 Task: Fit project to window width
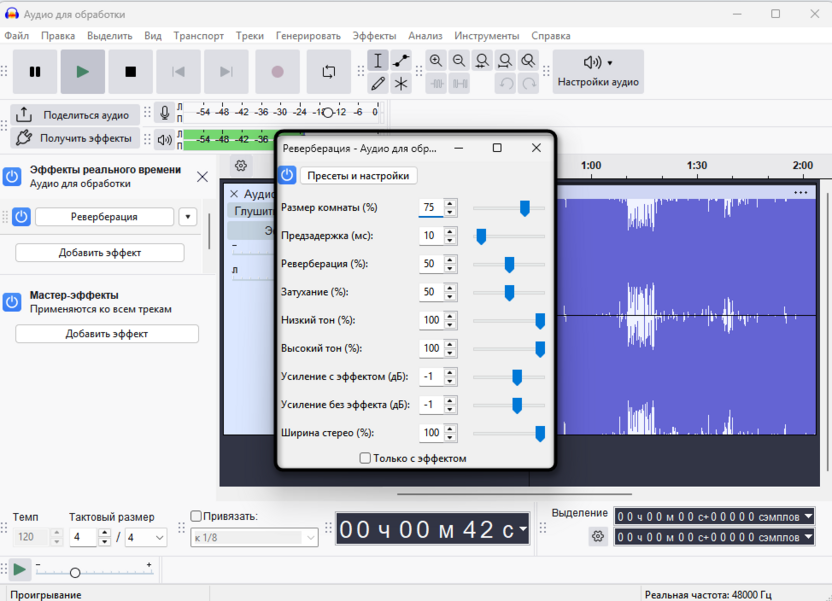tap(505, 60)
